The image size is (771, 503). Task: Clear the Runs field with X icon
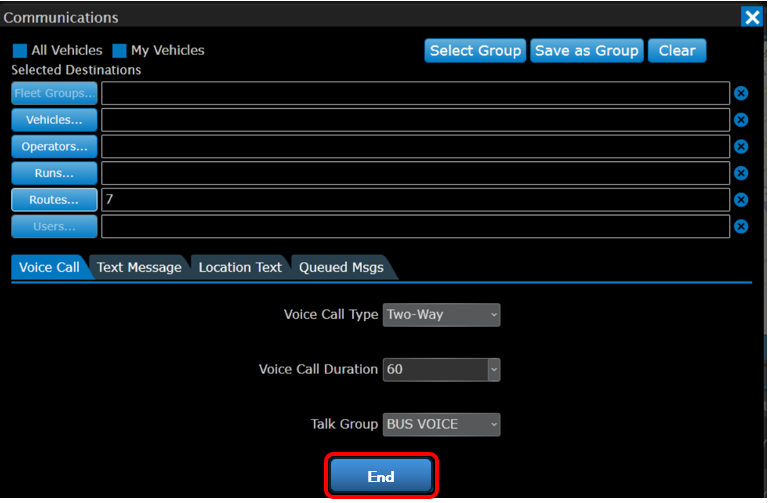pyautogui.click(x=741, y=173)
